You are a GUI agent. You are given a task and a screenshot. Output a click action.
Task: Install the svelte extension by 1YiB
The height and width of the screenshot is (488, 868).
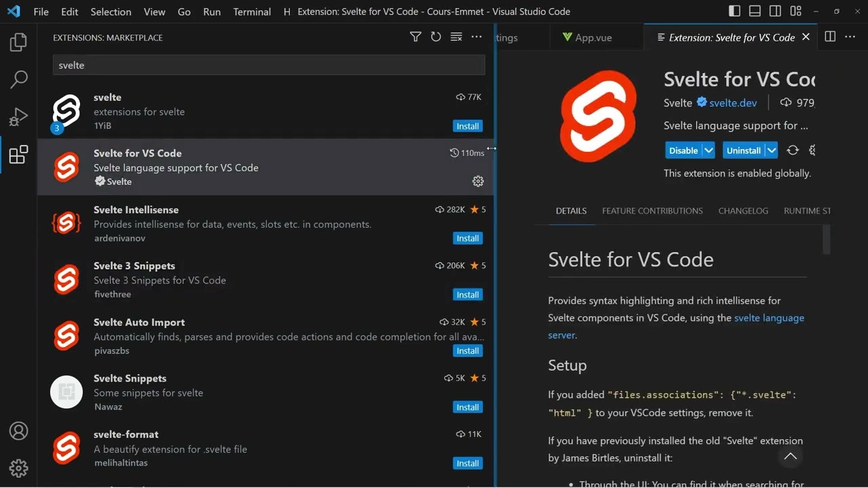coord(467,126)
